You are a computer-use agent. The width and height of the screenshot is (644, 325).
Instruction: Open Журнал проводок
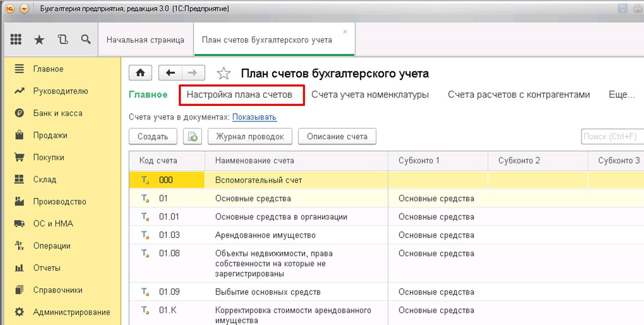pyautogui.click(x=250, y=137)
